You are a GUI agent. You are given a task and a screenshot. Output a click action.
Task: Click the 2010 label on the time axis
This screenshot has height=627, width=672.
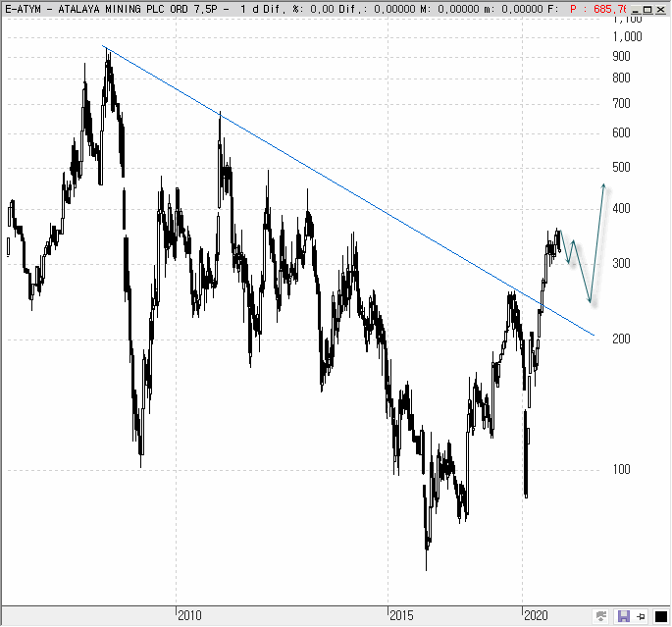[189, 616]
